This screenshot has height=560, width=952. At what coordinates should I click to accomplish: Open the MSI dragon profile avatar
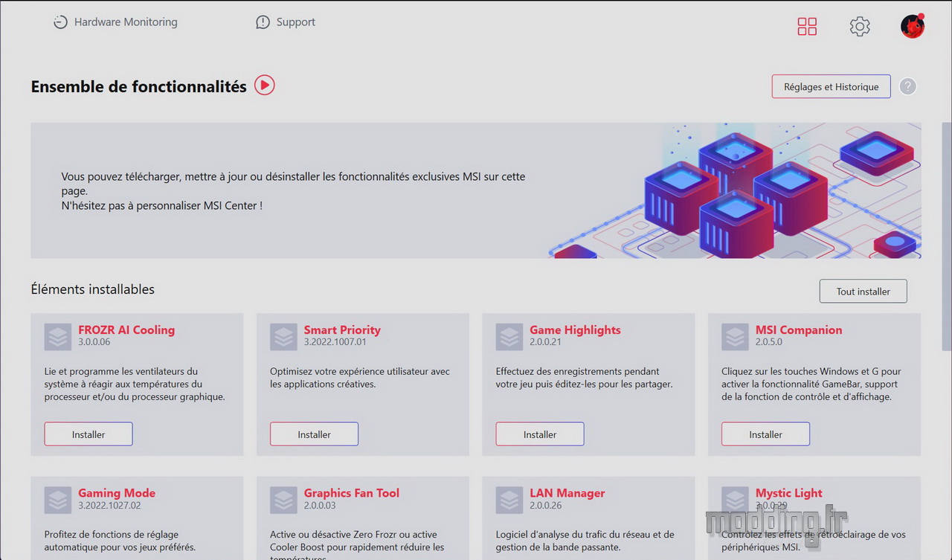click(x=913, y=26)
